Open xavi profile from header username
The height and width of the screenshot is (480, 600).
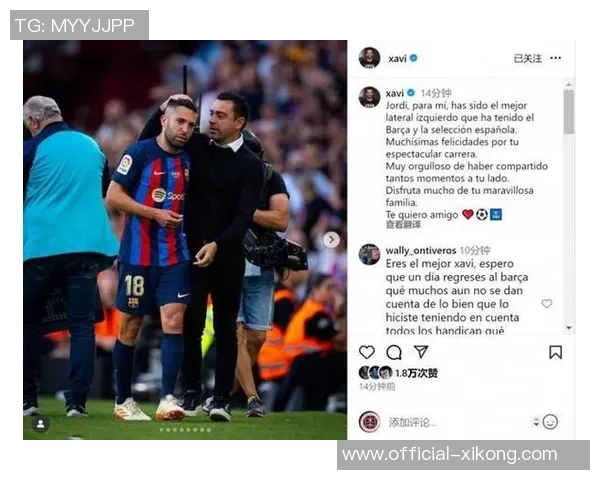[397, 59]
